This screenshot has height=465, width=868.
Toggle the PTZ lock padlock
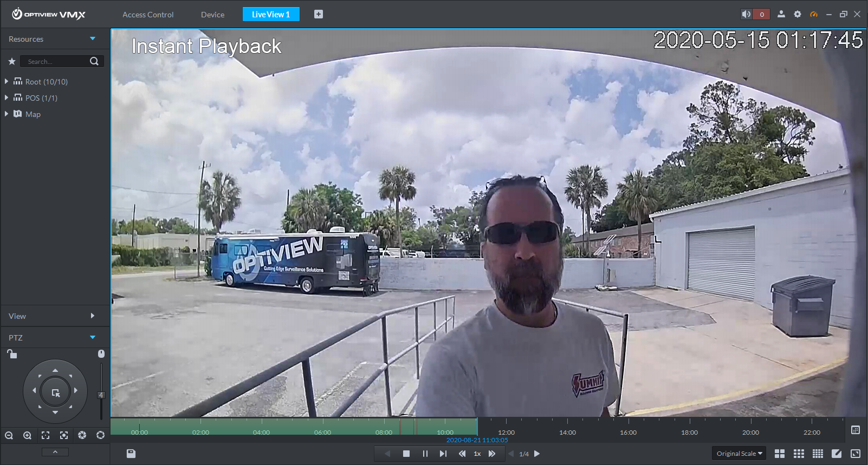click(12, 354)
